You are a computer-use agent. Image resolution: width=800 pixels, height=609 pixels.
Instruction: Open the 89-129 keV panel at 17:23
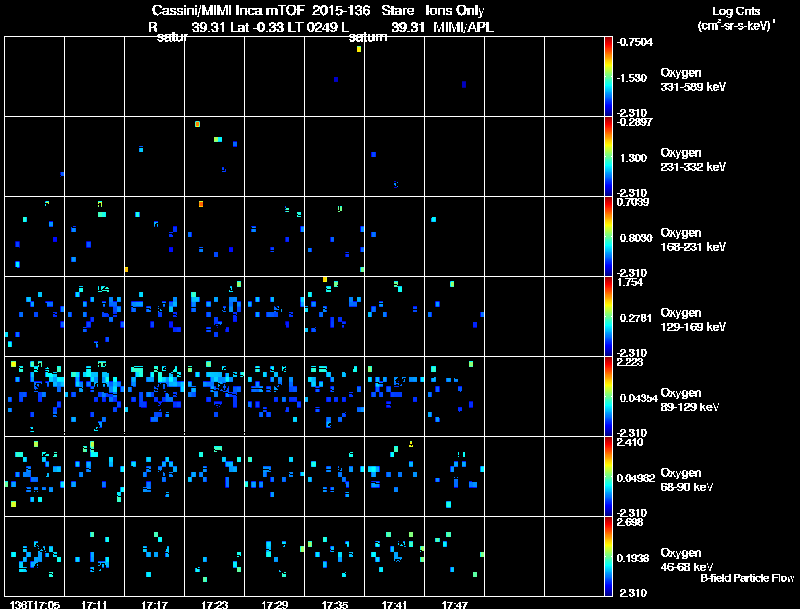[x=214, y=396]
